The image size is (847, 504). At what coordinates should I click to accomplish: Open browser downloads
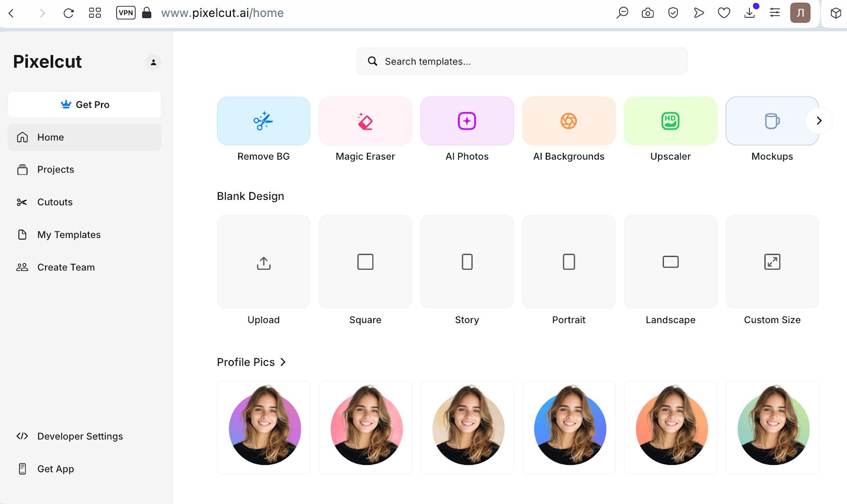tap(750, 13)
